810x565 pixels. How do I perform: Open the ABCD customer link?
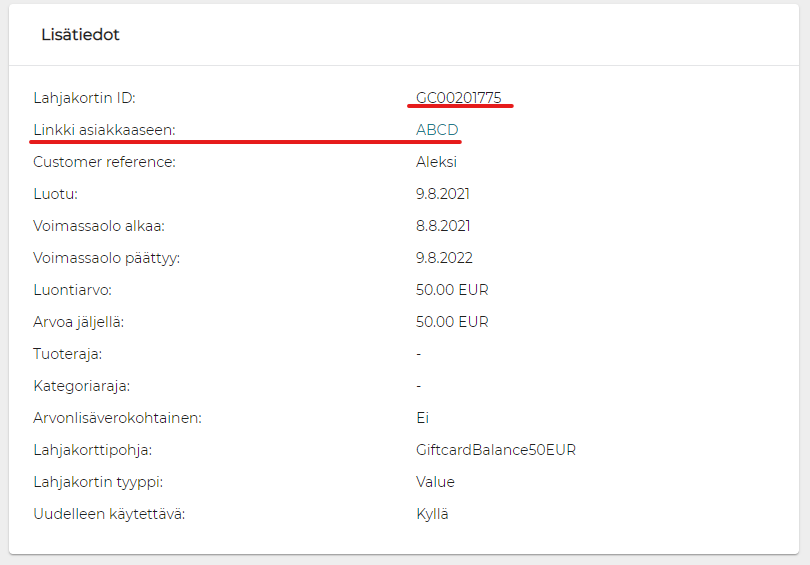(437, 130)
